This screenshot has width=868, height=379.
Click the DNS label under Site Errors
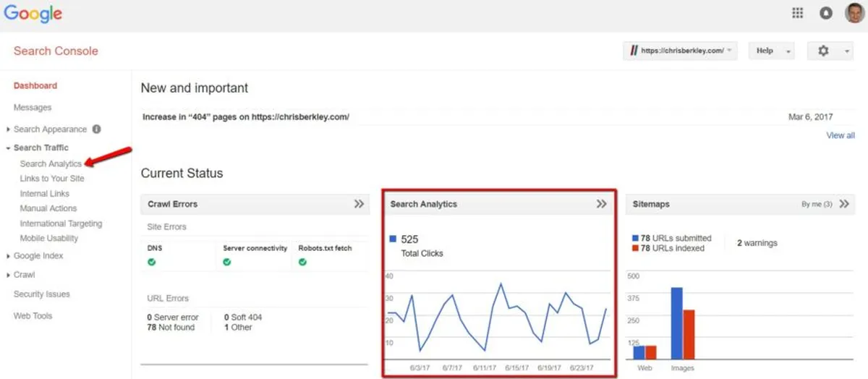click(155, 248)
